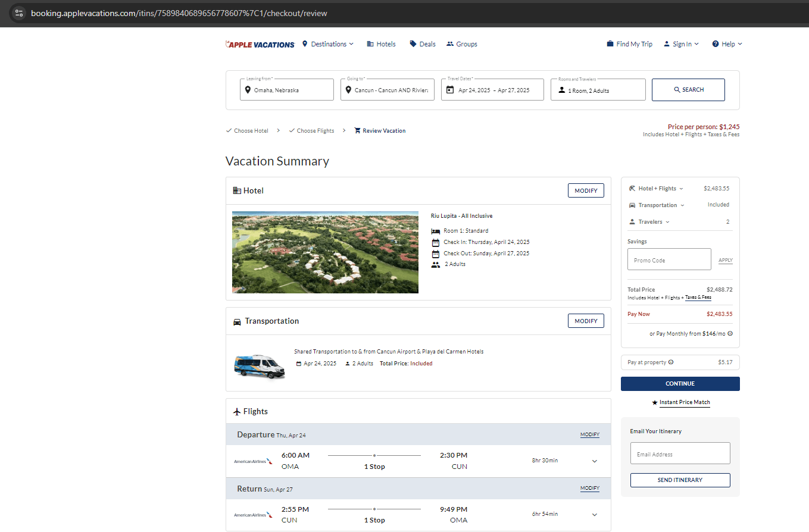The width and height of the screenshot is (809, 532).
Task: Click into the Promo Code field
Action: point(669,259)
